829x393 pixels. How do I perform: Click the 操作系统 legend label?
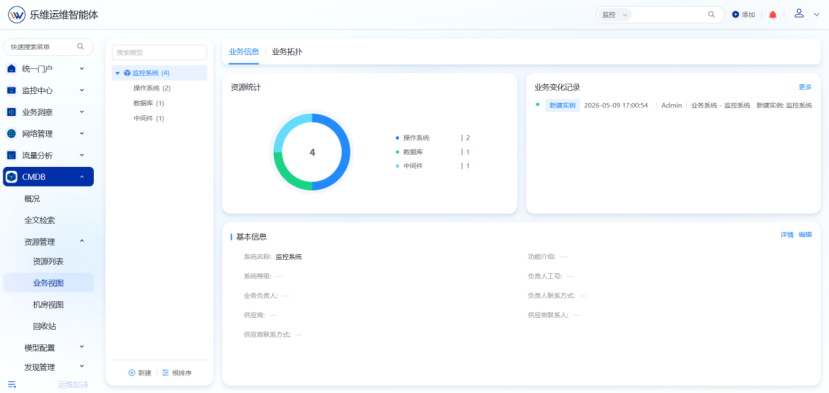(416, 138)
